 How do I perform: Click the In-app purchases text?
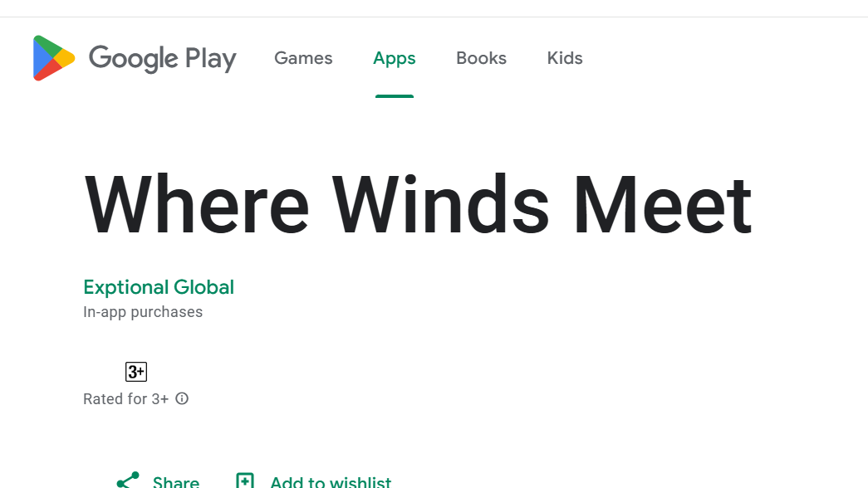[x=143, y=312]
